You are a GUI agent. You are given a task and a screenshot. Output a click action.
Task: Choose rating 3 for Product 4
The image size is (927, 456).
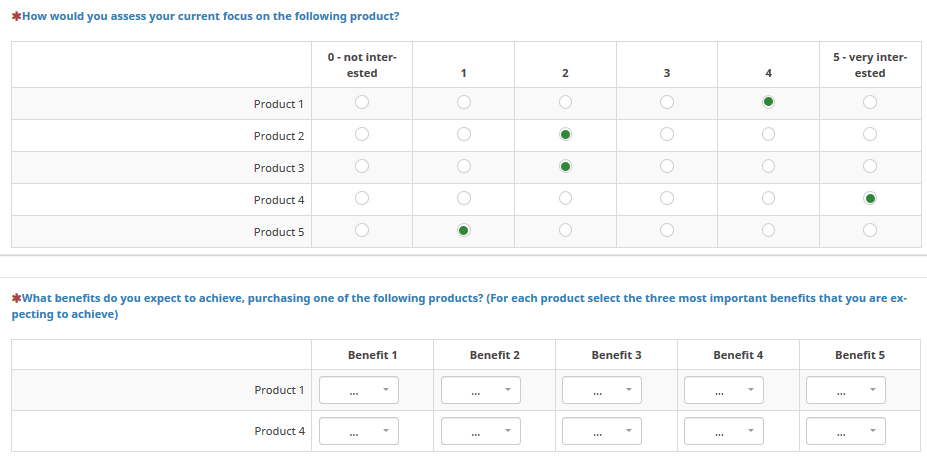point(667,198)
